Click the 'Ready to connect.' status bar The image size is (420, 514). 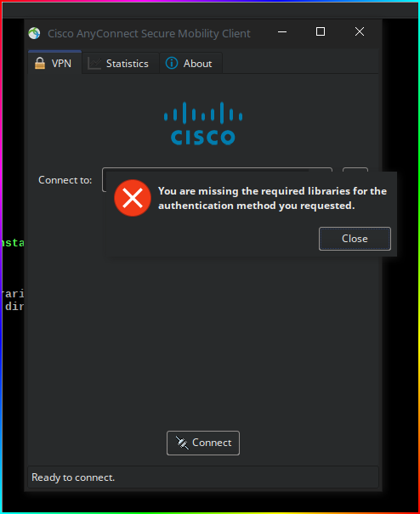coord(203,477)
